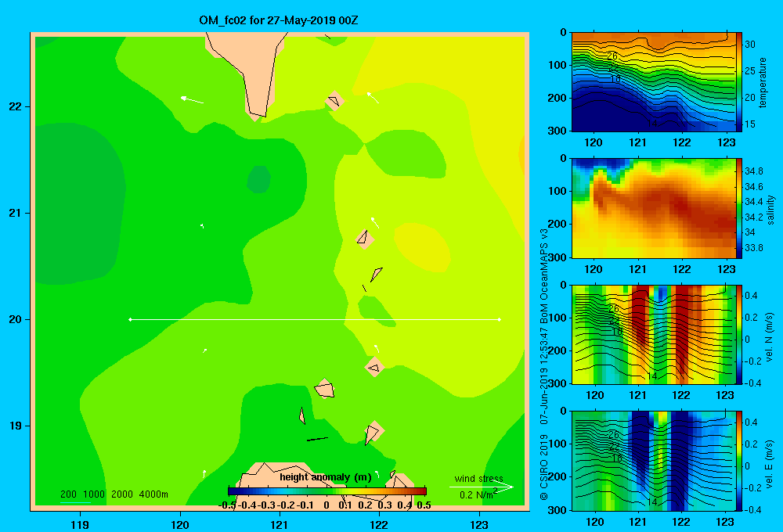Image resolution: width=783 pixels, height=532 pixels.
Task: Click the dark green low patch near 21.3N 120.8E
Action: pos(258,180)
